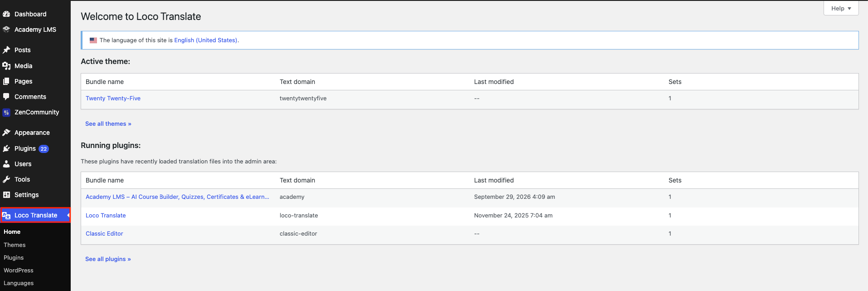Click the US flag icon in notice
Screen dimensions: 868x291
click(93, 40)
